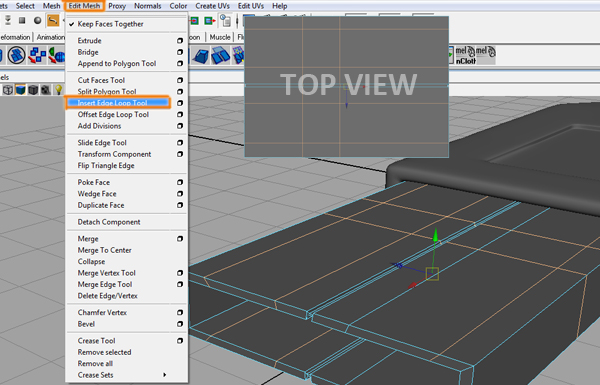Image resolution: width=600 pixels, height=385 pixels.
Task: Open the Merge option box
Action: click(x=180, y=239)
